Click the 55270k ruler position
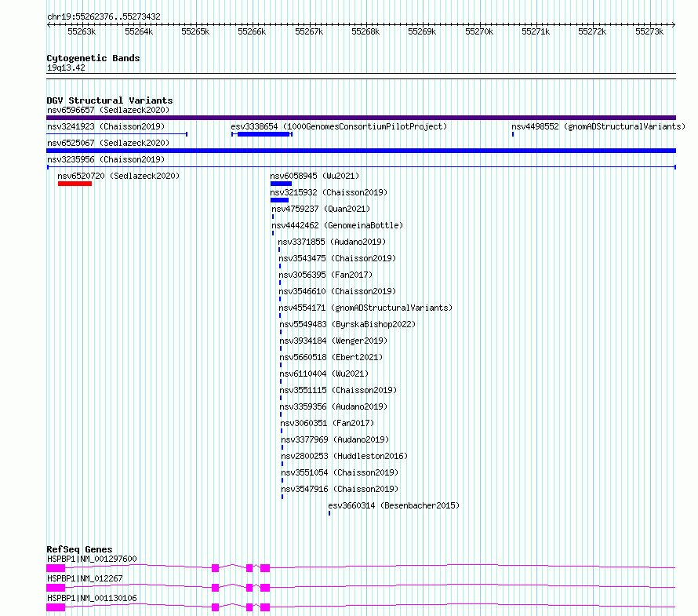Viewport: 698px width, 616px height. 479,31
